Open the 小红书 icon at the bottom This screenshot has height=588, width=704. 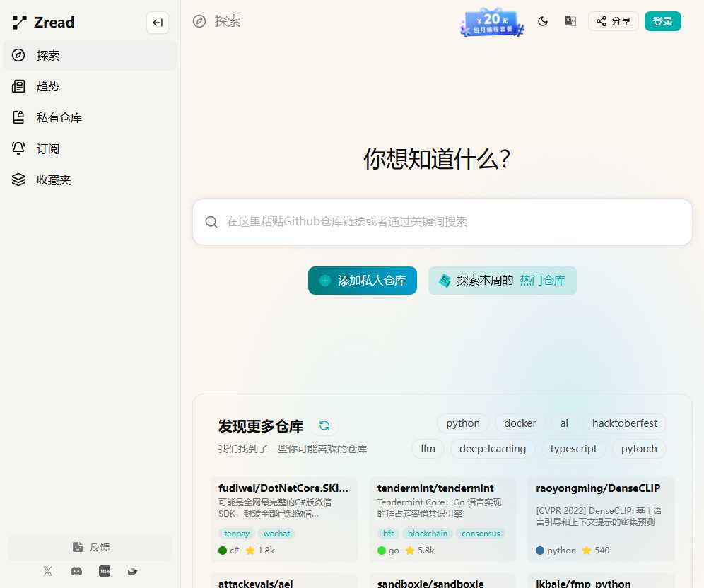(105, 571)
